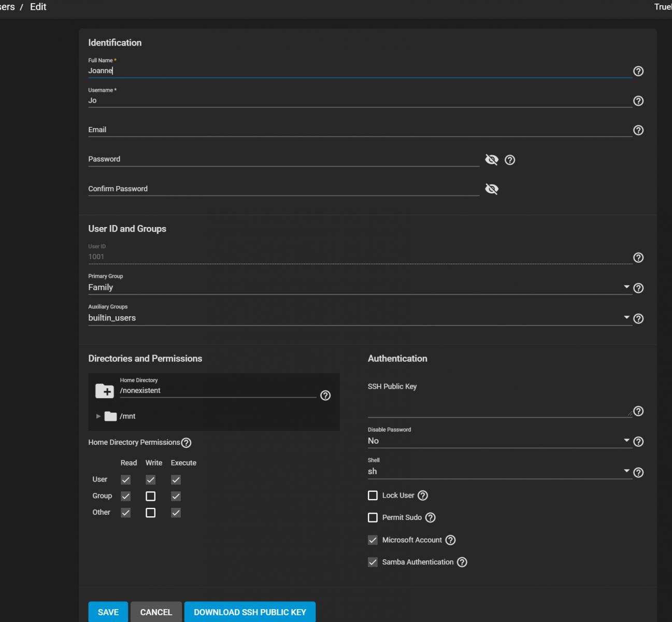The image size is (672, 622).
Task: Toggle User Read permission checkbox
Action: pos(126,480)
